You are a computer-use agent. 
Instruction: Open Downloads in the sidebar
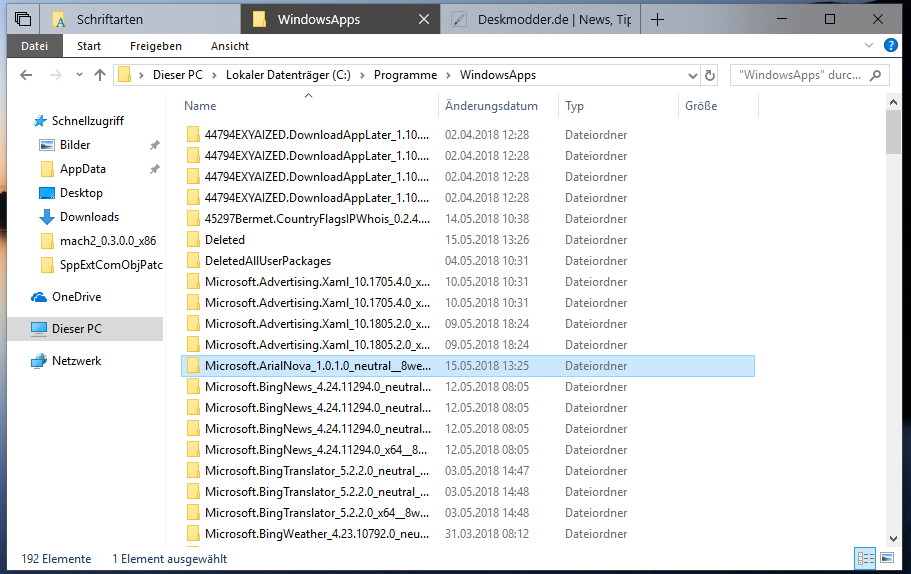tap(89, 217)
